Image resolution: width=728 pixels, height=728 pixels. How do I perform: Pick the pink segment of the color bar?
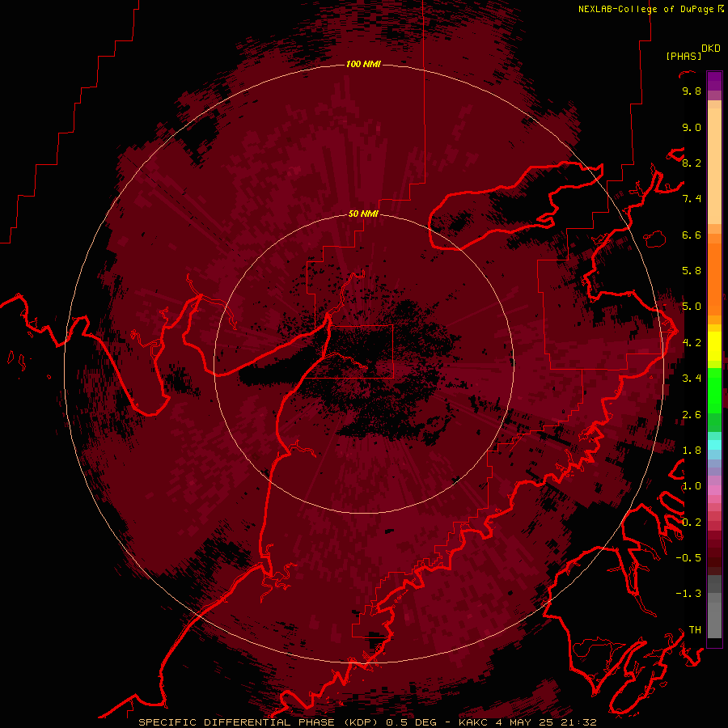(x=714, y=490)
